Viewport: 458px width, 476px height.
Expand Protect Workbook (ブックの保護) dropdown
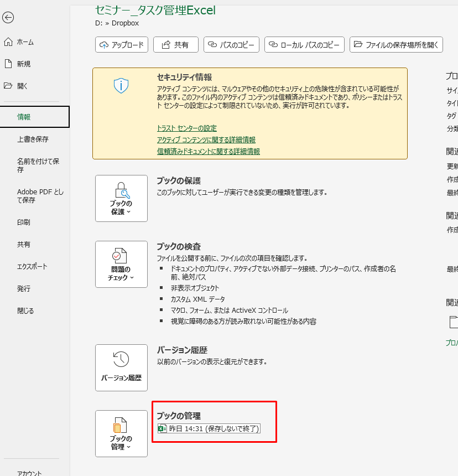[x=121, y=198]
